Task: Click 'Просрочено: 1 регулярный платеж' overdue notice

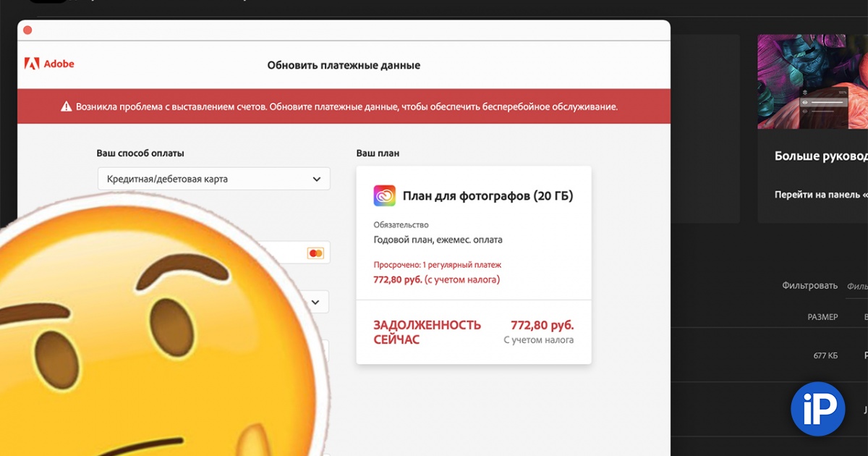Action: click(437, 265)
